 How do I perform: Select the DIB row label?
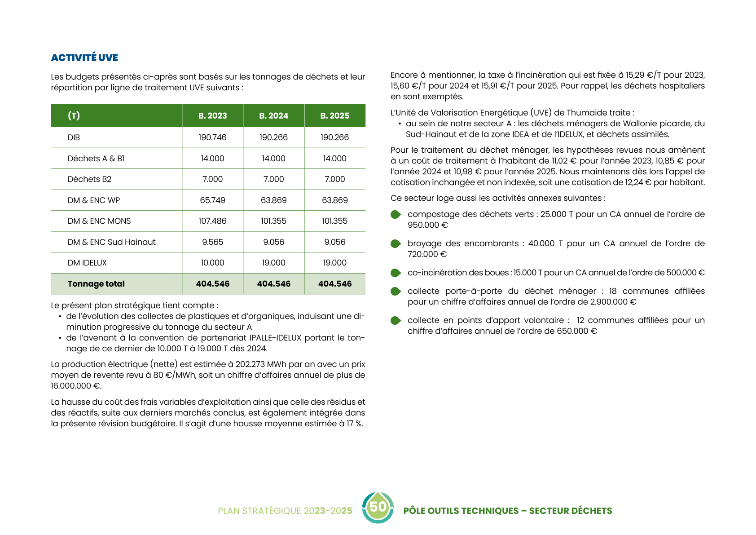click(x=74, y=137)
